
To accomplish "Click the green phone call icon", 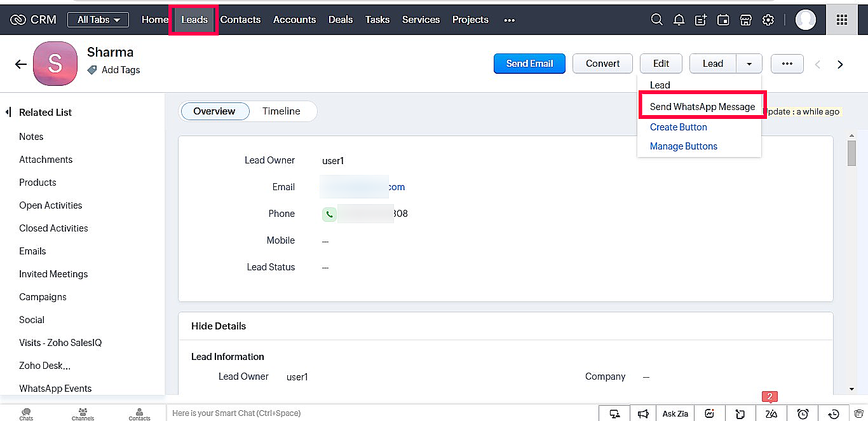I will click(329, 214).
